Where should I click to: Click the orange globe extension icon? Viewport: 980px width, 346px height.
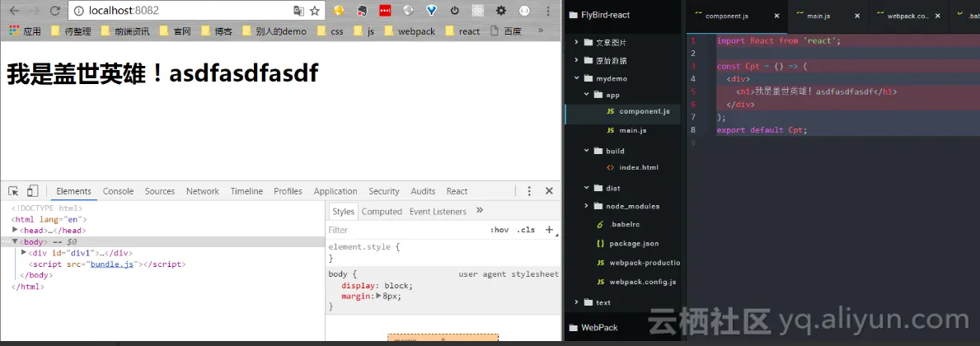click(x=339, y=11)
